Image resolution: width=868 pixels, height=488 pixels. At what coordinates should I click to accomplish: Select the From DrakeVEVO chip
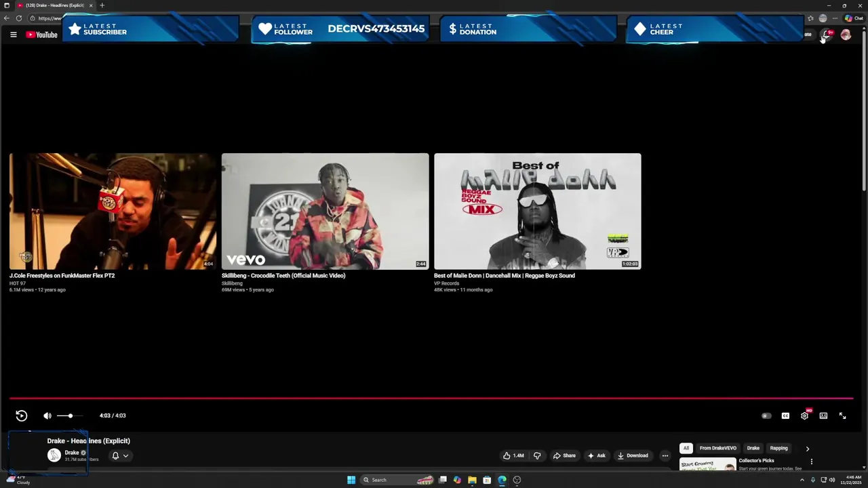coord(718,448)
